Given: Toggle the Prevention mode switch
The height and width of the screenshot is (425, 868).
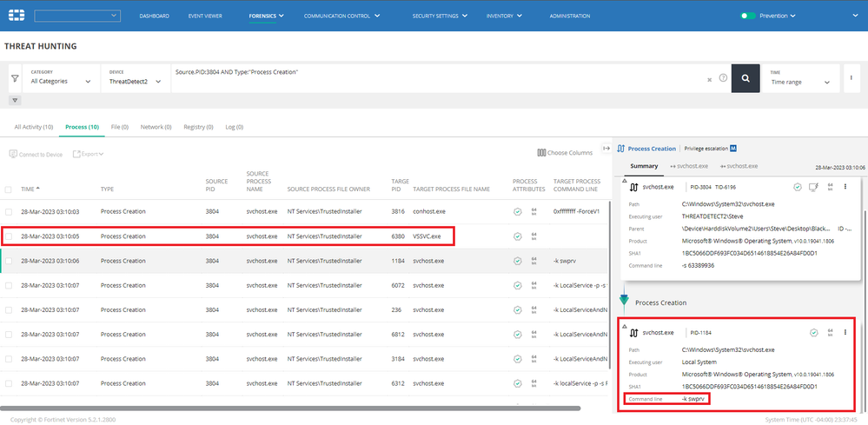Looking at the screenshot, I should coord(748,16).
